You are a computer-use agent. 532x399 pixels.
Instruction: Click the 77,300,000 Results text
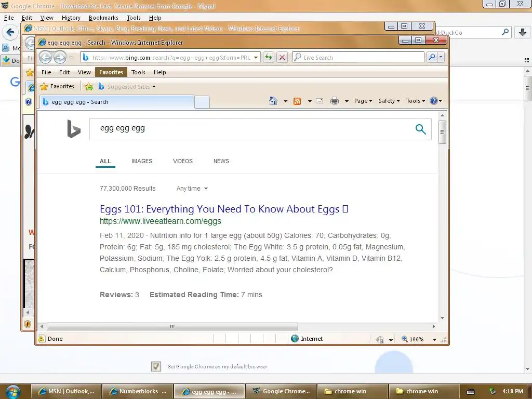point(128,189)
